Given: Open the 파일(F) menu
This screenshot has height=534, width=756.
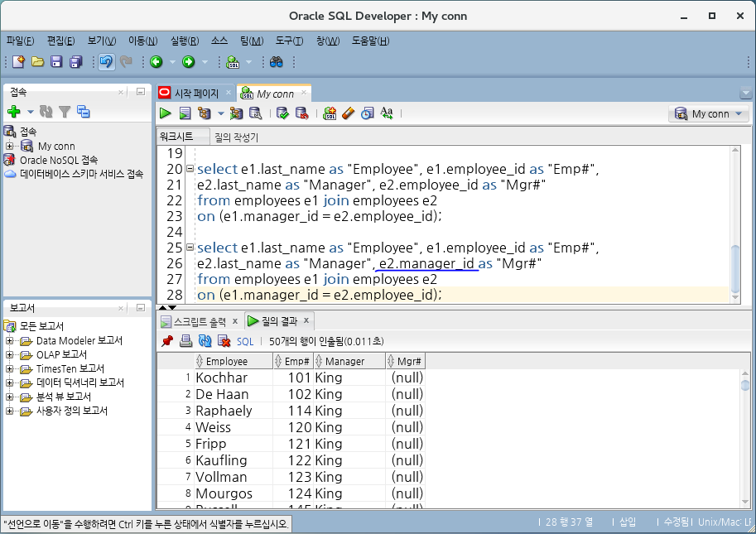Looking at the screenshot, I should pyautogui.click(x=20, y=41).
